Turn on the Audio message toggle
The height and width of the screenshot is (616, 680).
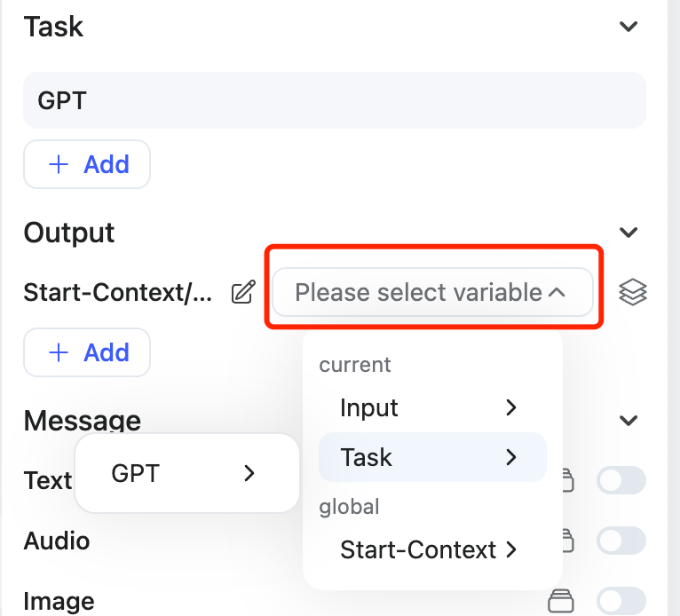click(621, 540)
